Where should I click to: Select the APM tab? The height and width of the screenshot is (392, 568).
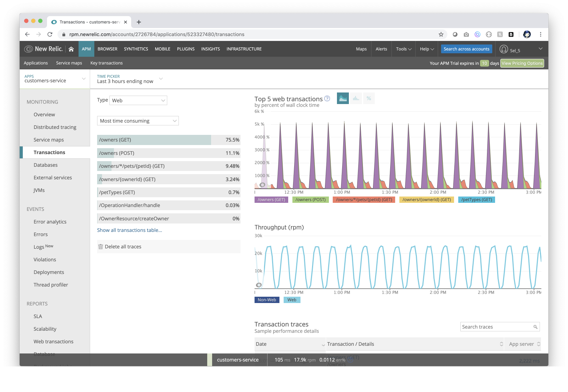pos(86,49)
